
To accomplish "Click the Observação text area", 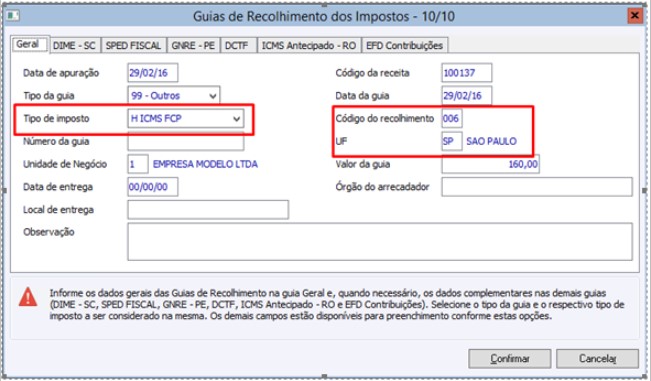I will pos(380,242).
